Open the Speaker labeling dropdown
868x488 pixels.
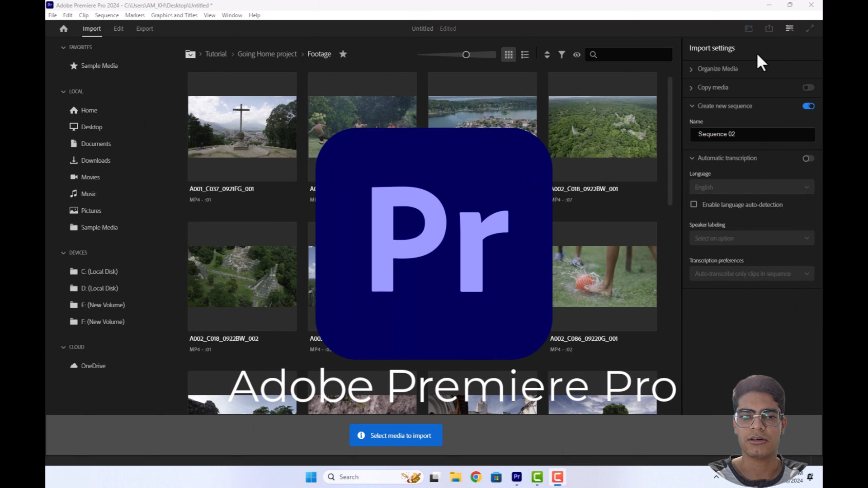(752, 238)
